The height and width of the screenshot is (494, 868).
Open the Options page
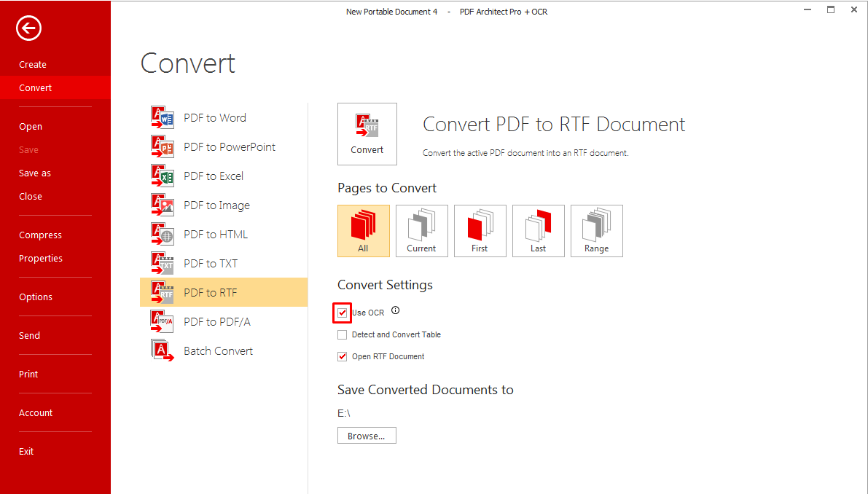coord(36,297)
